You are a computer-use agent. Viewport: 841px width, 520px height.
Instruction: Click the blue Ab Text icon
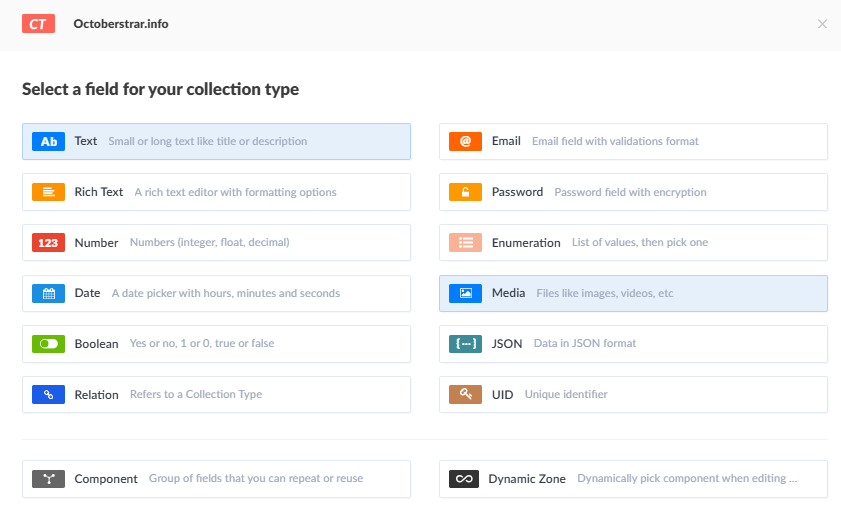coord(48,141)
